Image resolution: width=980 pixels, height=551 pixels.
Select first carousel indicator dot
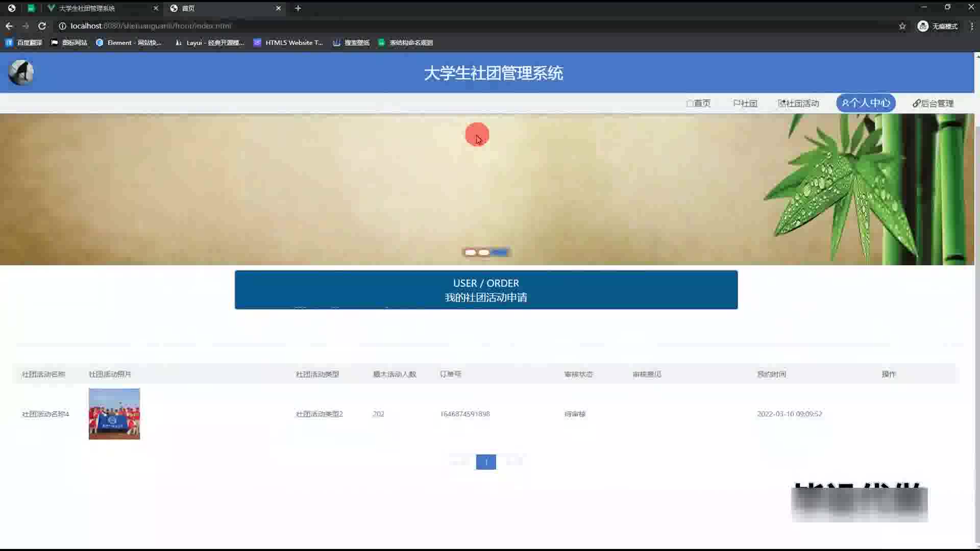(x=470, y=253)
